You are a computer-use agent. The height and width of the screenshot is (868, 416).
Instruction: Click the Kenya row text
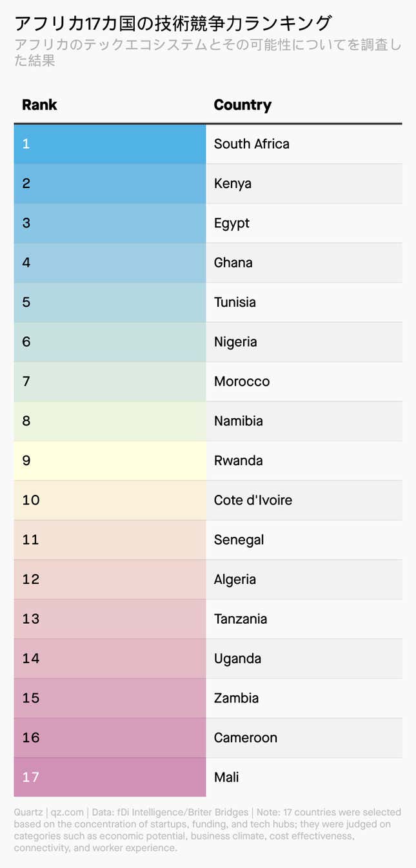(233, 184)
